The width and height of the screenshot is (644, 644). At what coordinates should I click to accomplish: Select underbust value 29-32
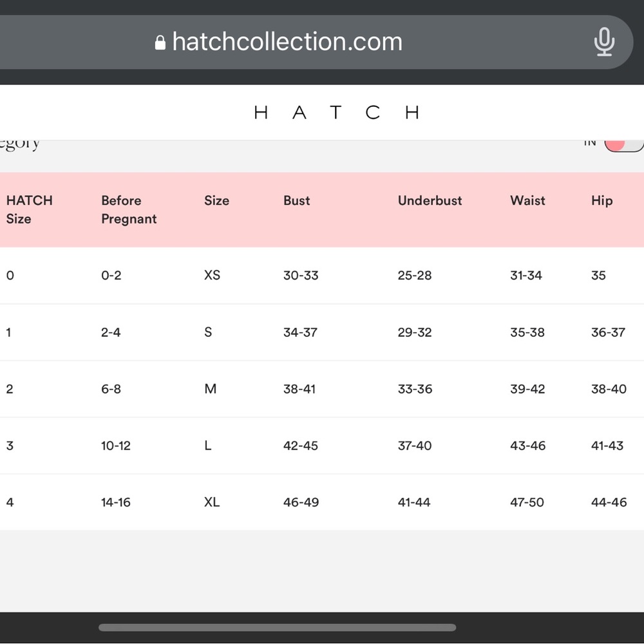click(414, 332)
